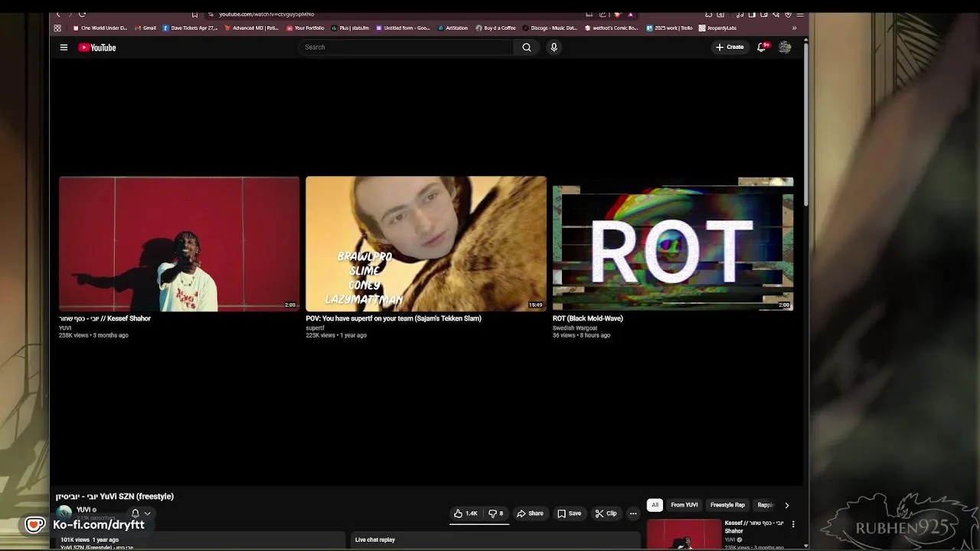Open the Discogs - Music Dat... bookmark
The image size is (980, 551).
point(550,28)
